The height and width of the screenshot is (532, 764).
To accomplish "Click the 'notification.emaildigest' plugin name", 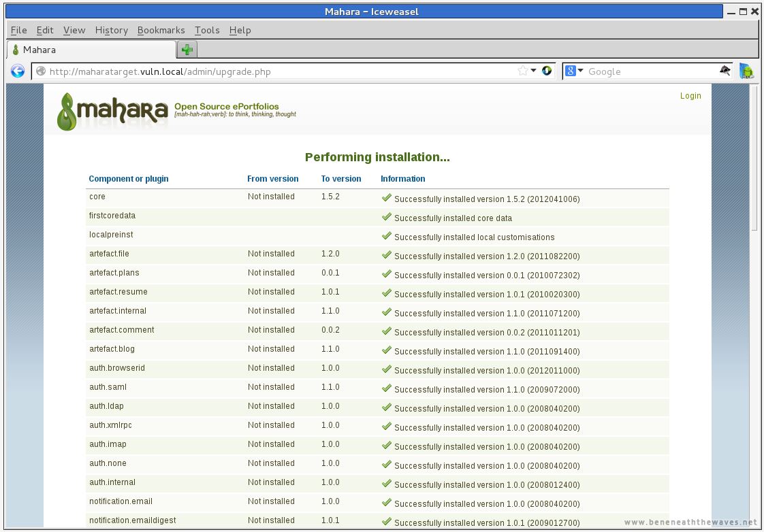I will coord(133,520).
